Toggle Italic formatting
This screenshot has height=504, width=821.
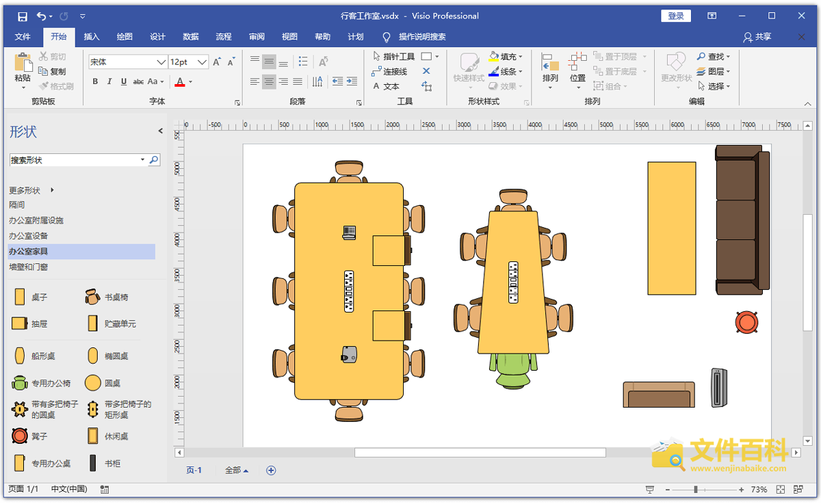[x=109, y=81]
